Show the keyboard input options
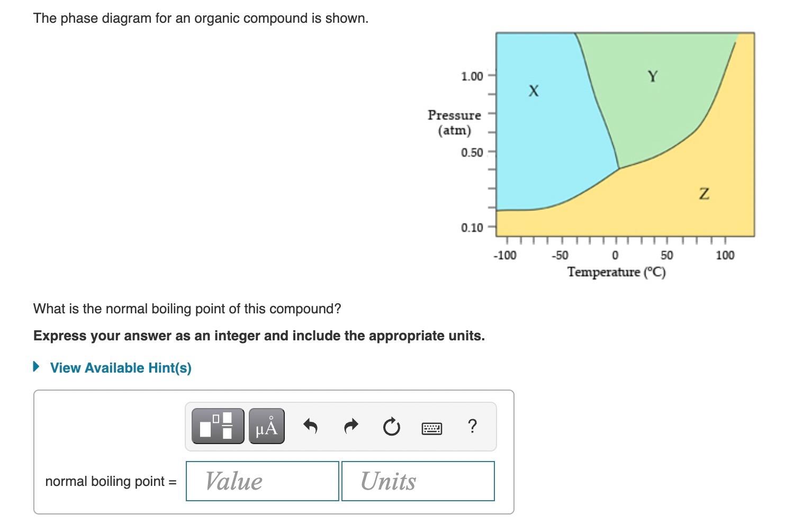The width and height of the screenshot is (812, 524). [x=431, y=428]
